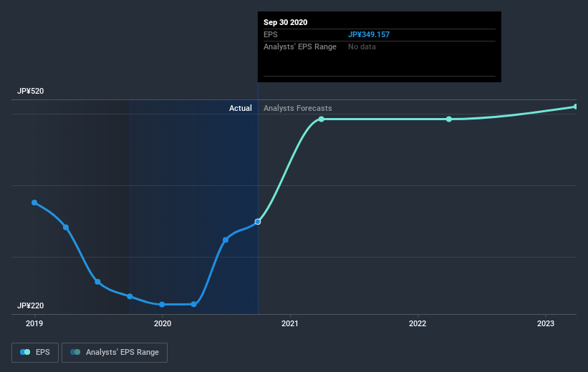Viewport: 588px width, 372px height.
Task: Click the 2021 x-axis label
Action: (x=290, y=323)
